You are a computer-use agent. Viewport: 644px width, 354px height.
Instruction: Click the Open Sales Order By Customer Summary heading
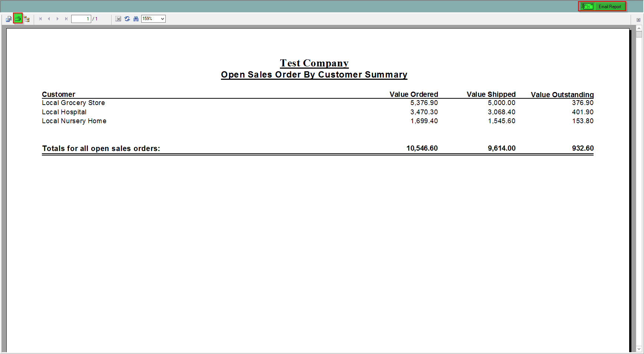[314, 75]
